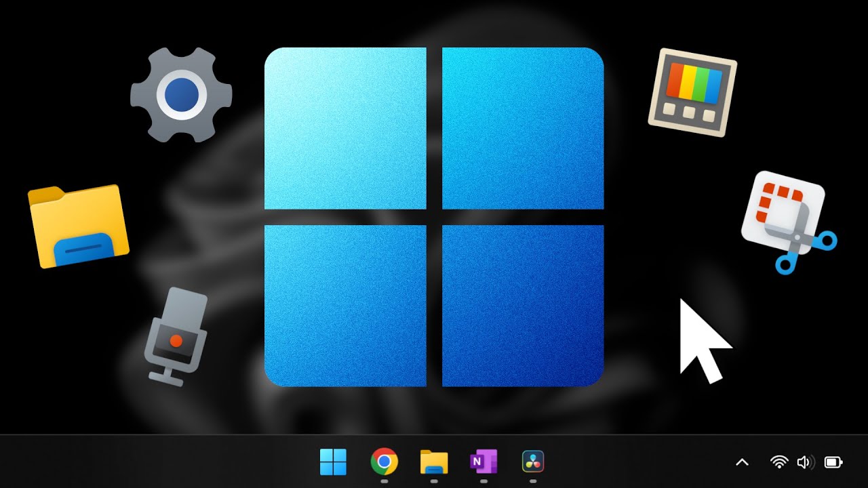
Task: Open the Wi-Fi network status icon
Action: coord(780,462)
